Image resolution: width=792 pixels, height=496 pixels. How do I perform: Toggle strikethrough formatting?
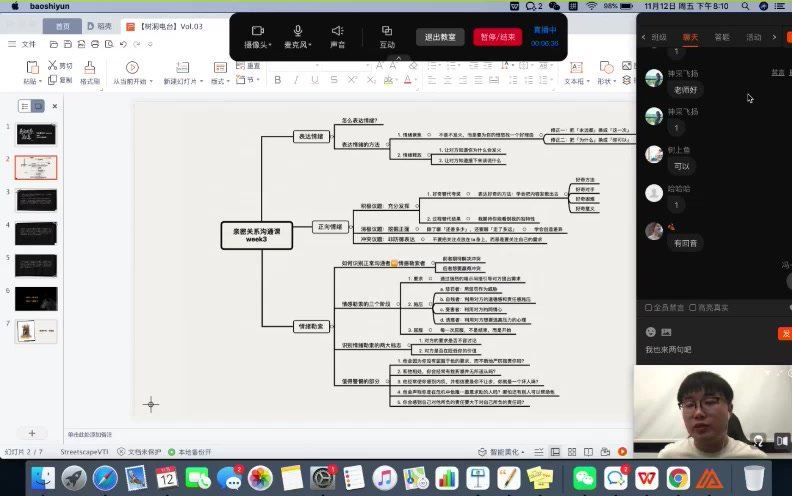click(x=333, y=80)
